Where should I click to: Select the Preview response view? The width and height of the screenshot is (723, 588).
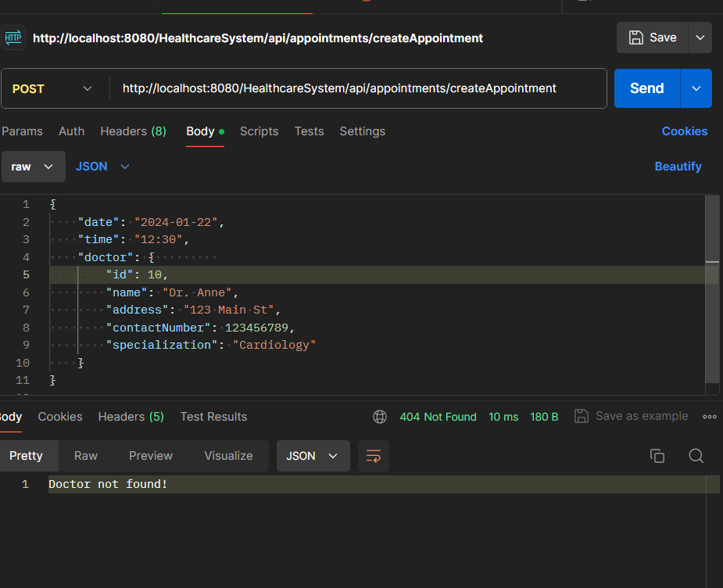point(151,456)
